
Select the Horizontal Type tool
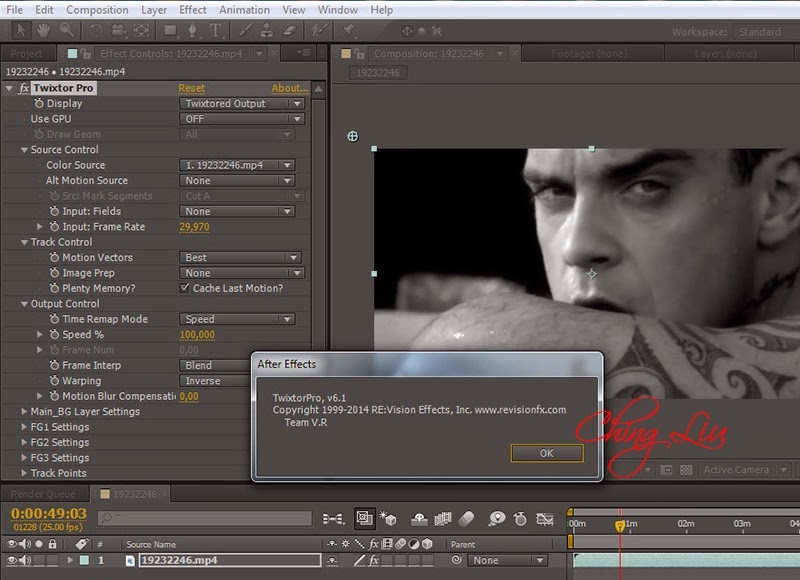tap(215, 30)
